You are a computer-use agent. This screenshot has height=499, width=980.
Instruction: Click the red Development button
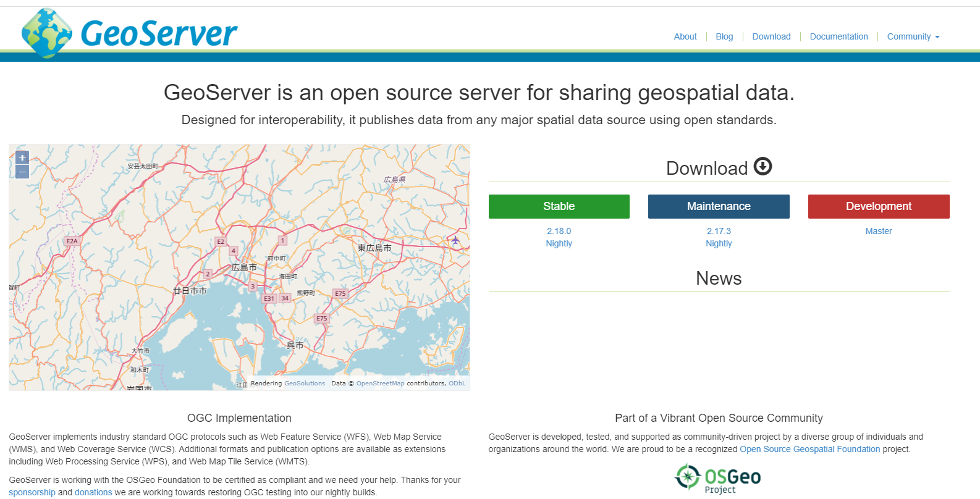(x=879, y=206)
